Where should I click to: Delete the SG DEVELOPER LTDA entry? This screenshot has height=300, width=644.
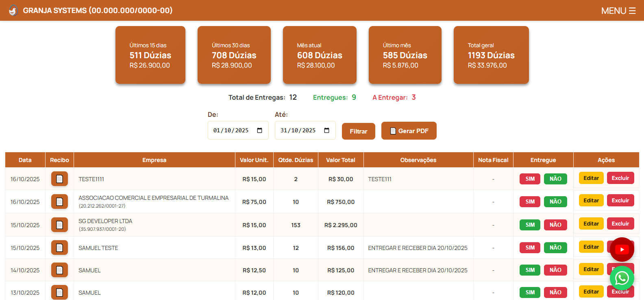point(620,223)
